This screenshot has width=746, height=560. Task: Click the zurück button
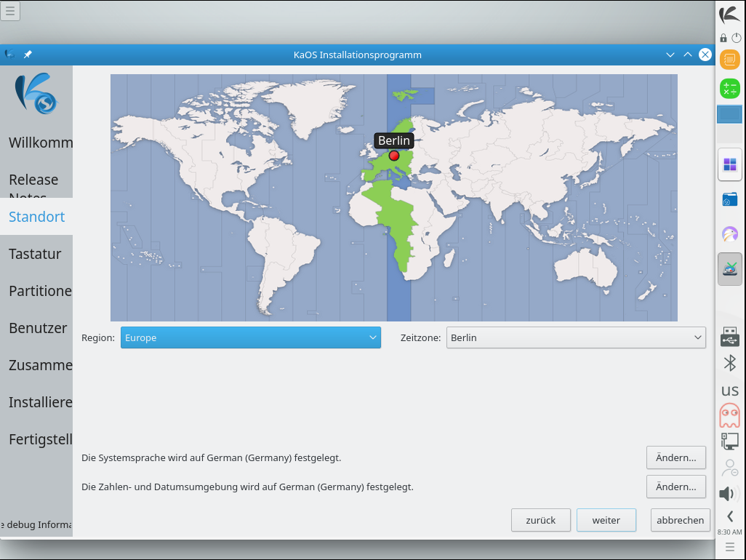541,520
